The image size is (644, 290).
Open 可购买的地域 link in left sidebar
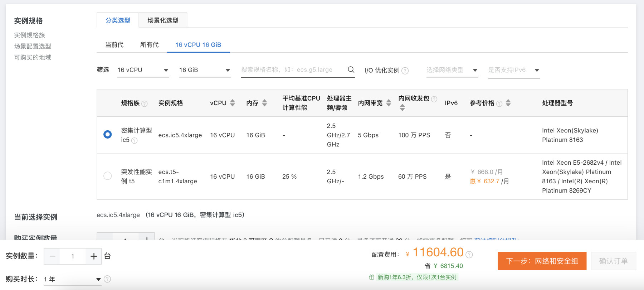(33, 57)
